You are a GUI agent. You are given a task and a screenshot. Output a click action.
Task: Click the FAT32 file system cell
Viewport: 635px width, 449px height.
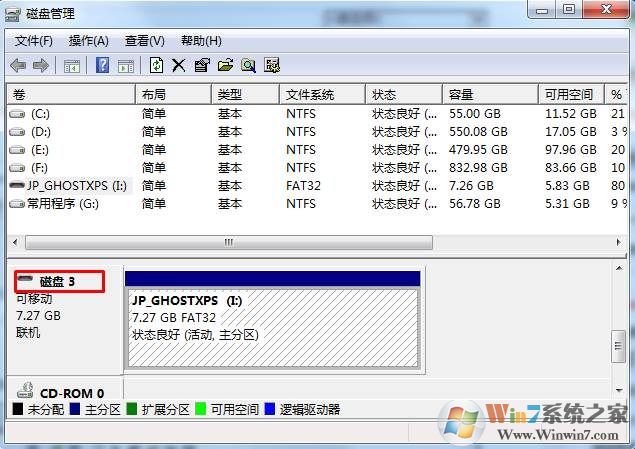click(x=303, y=186)
